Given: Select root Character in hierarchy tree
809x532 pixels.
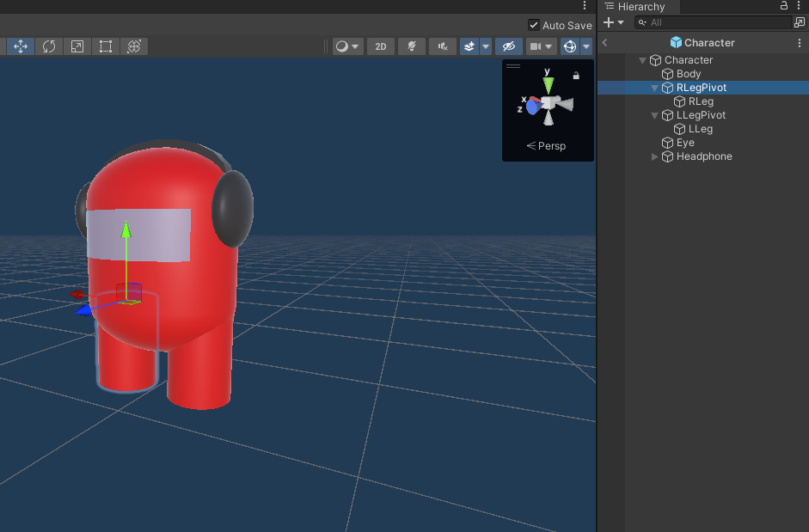Looking at the screenshot, I should 689,60.
